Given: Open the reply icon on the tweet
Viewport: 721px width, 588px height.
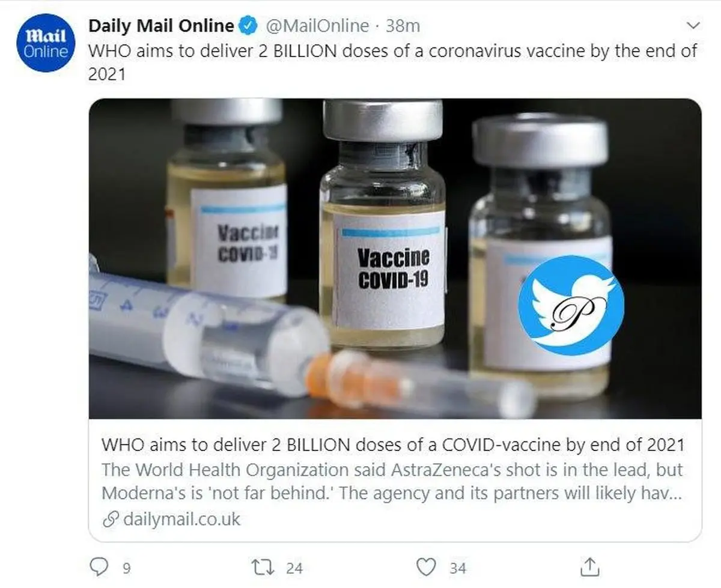Looking at the screenshot, I should 98,566.
